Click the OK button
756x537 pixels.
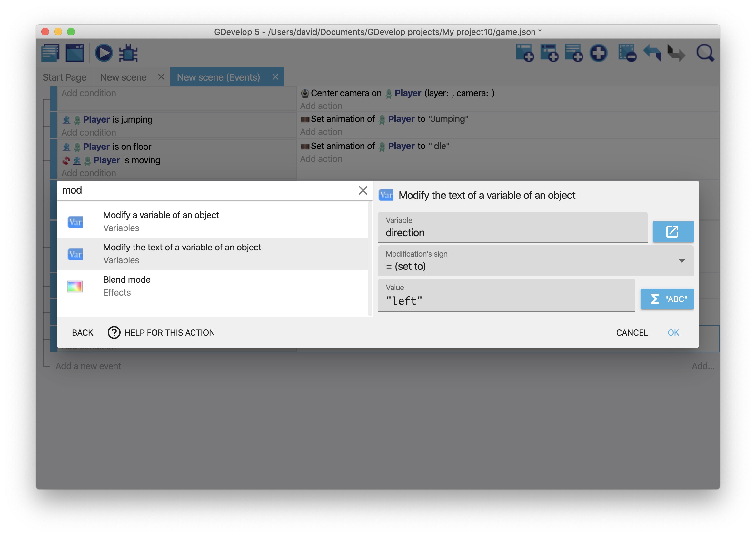673,332
